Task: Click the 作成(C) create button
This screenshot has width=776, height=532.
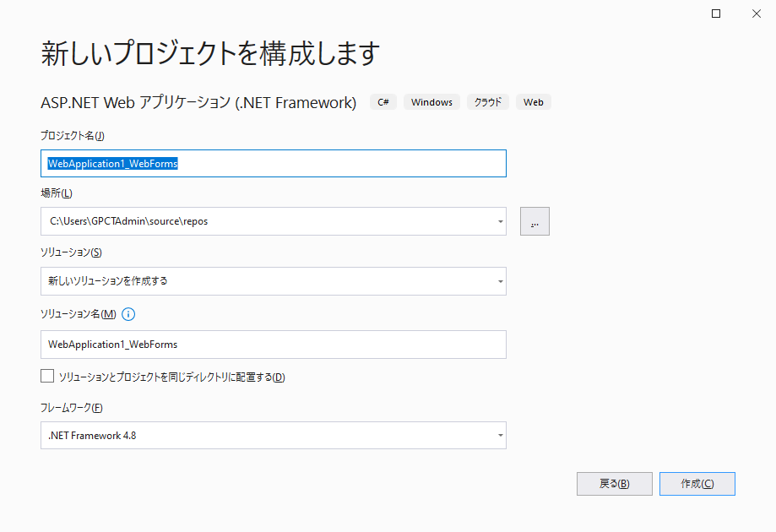Action: tap(697, 484)
